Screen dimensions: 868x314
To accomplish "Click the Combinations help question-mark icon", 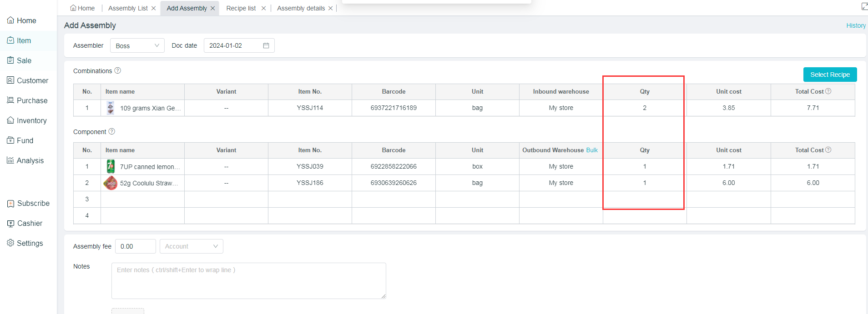I will (117, 70).
